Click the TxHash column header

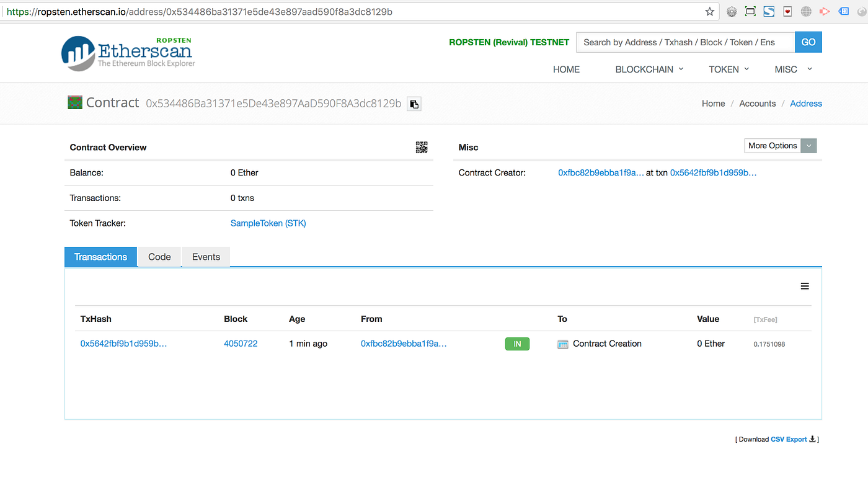(x=96, y=319)
